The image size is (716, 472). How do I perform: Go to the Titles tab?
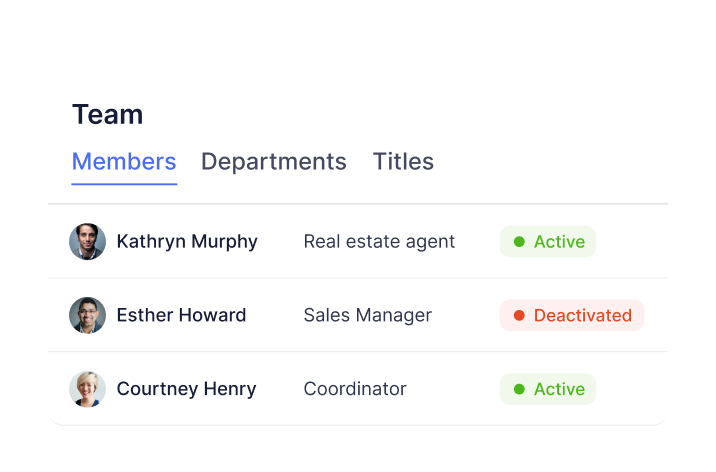[403, 162]
